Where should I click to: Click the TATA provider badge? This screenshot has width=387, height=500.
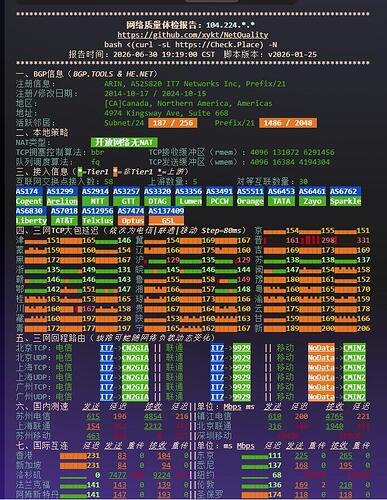click(281, 201)
